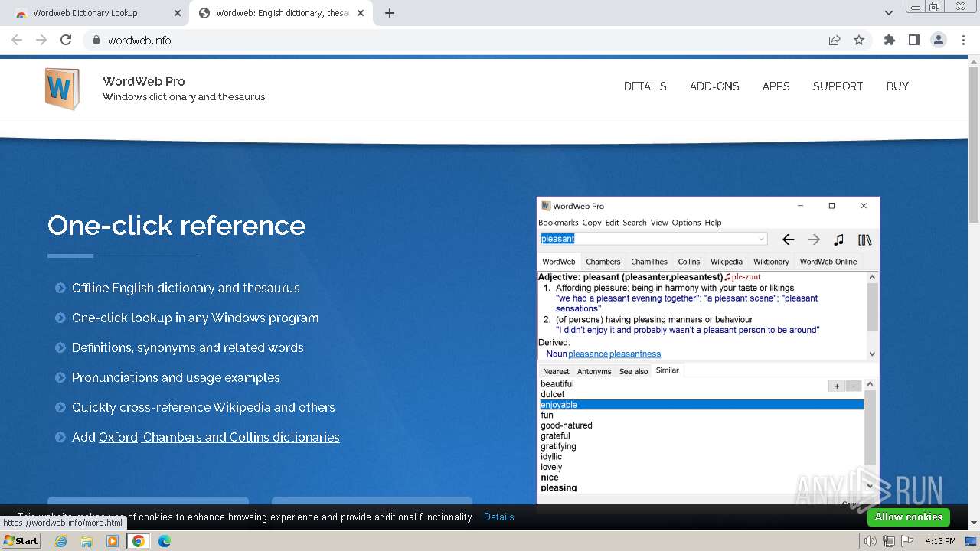The height and width of the screenshot is (551, 980).
Task: Select the Wikipedia tab in WordWeb
Action: coord(726,262)
